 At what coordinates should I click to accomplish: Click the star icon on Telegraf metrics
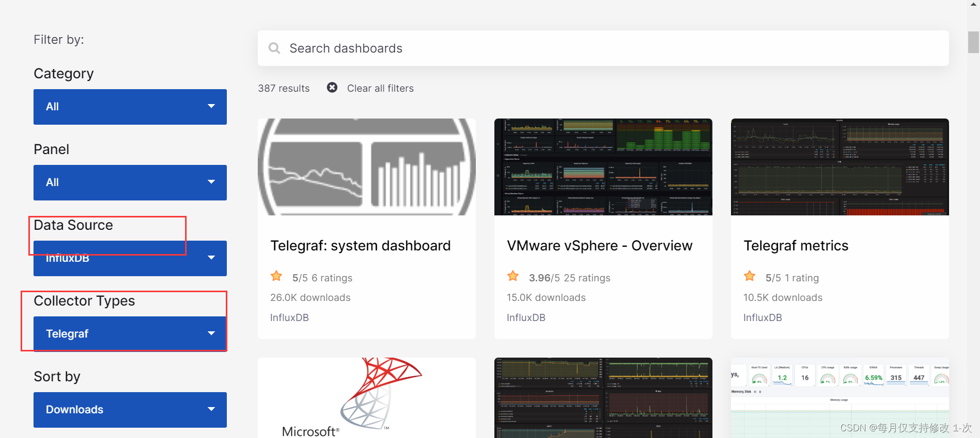pyautogui.click(x=750, y=276)
